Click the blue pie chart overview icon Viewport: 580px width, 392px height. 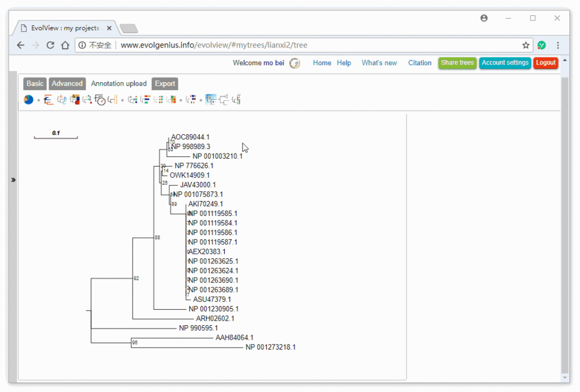click(28, 99)
